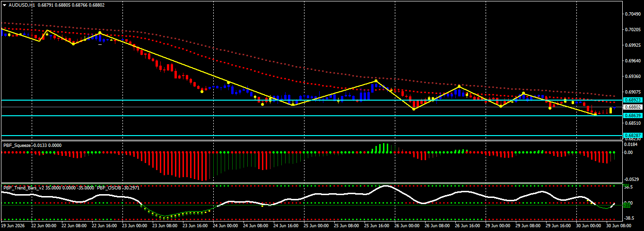This screenshot has width=644, height=231.
Task: Click the 0.69360 price axis value
Action: (633, 76)
